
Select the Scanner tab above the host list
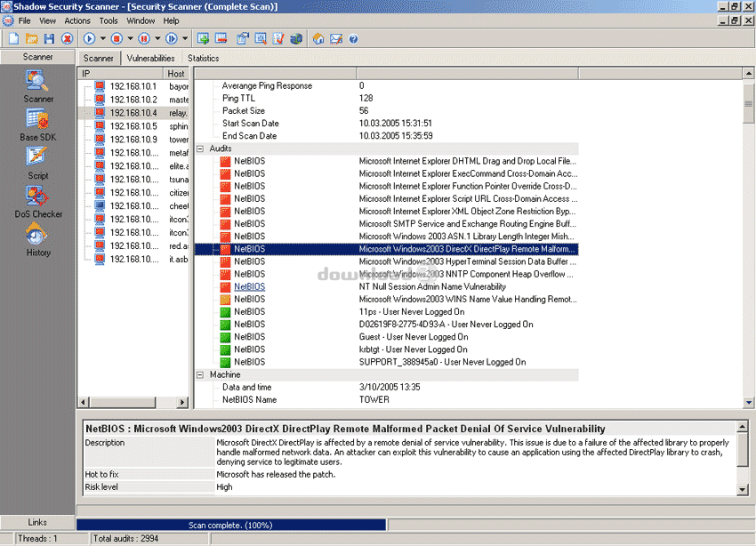[99, 58]
